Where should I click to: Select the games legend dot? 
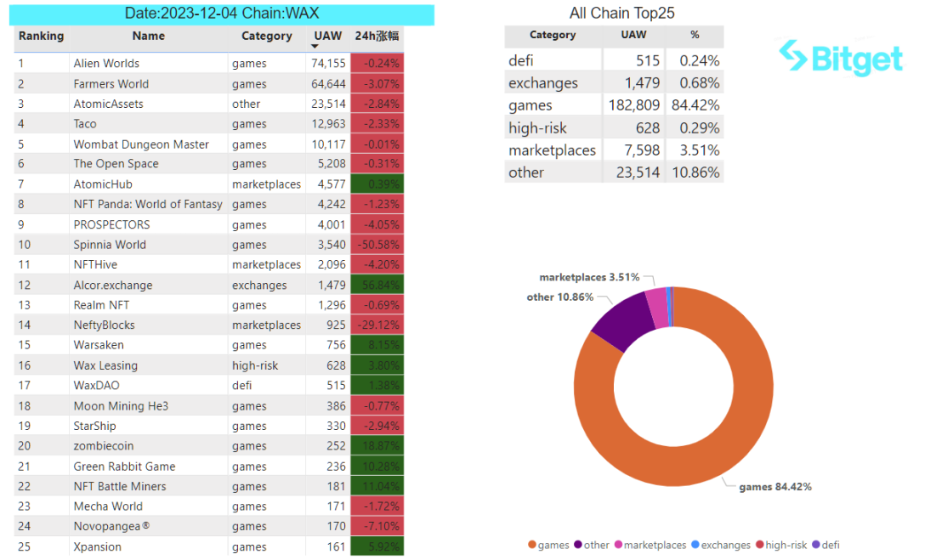(532, 545)
